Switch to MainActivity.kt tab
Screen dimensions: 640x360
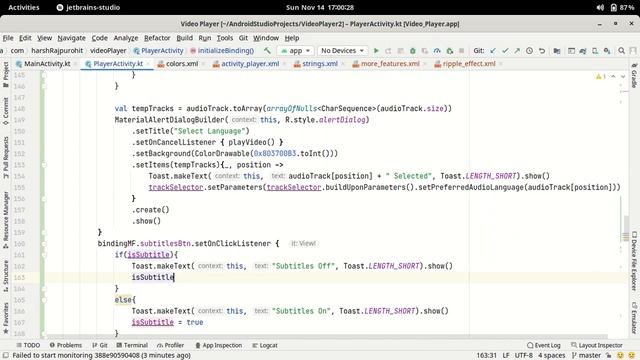(43, 64)
